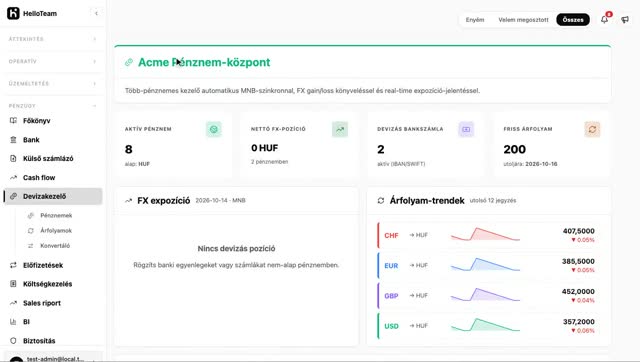Image resolution: width=640 pixels, height=362 pixels.
Task: Open Biztosítás in the sidebar
Action: point(53,341)
